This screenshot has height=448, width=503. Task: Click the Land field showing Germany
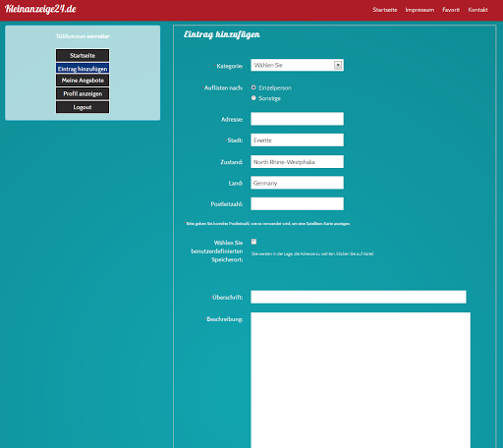pos(297,183)
